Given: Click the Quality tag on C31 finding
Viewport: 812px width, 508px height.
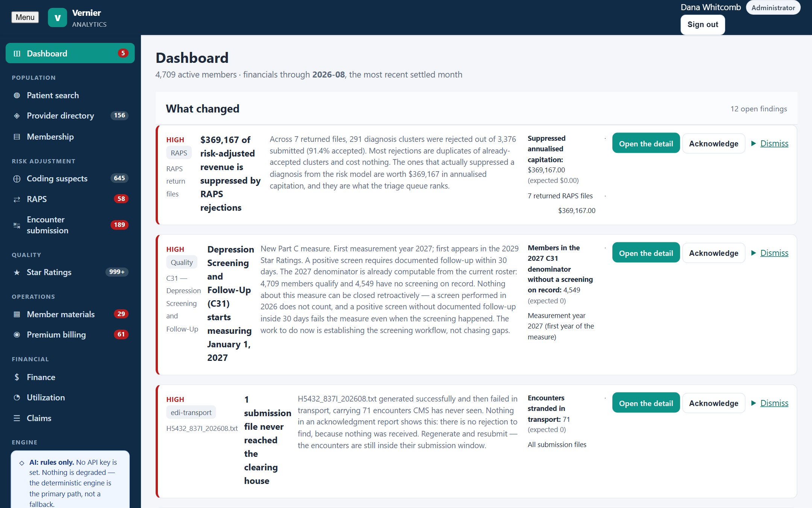Looking at the screenshot, I should coord(182,262).
